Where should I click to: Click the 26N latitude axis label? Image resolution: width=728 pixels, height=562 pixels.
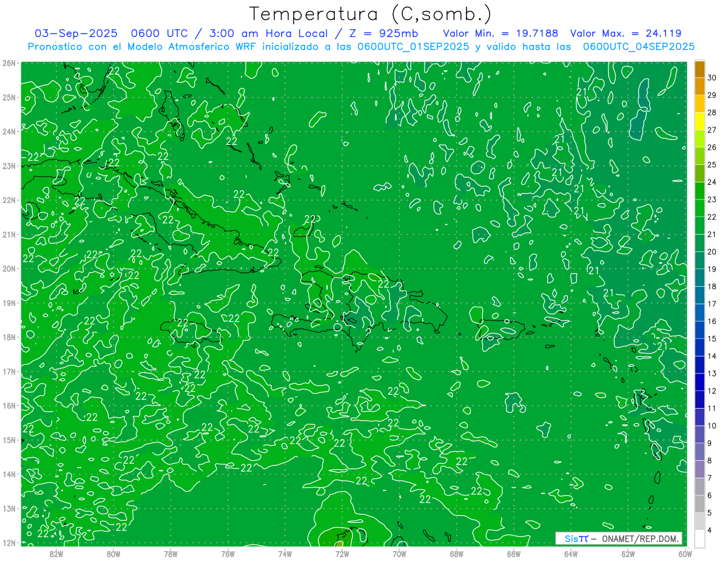[8, 63]
